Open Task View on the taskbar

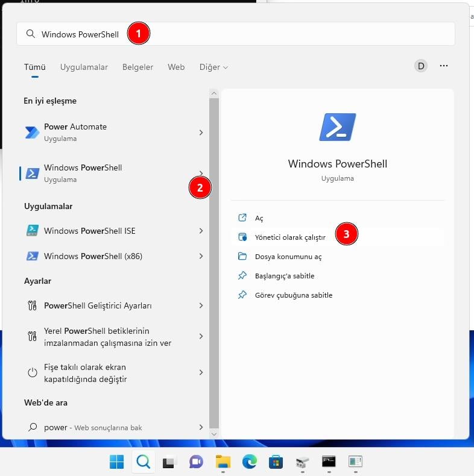pyautogui.click(x=169, y=462)
